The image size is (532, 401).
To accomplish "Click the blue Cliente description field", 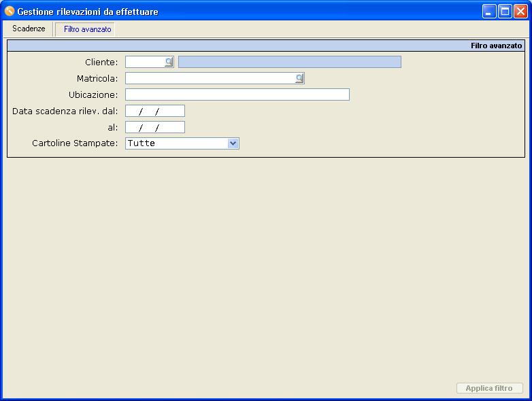I will pyautogui.click(x=290, y=62).
